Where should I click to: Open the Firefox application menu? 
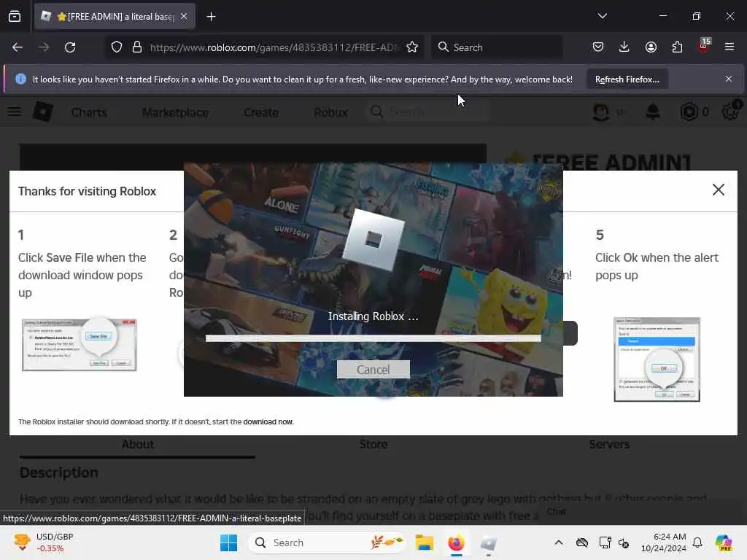pyautogui.click(x=729, y=47)
